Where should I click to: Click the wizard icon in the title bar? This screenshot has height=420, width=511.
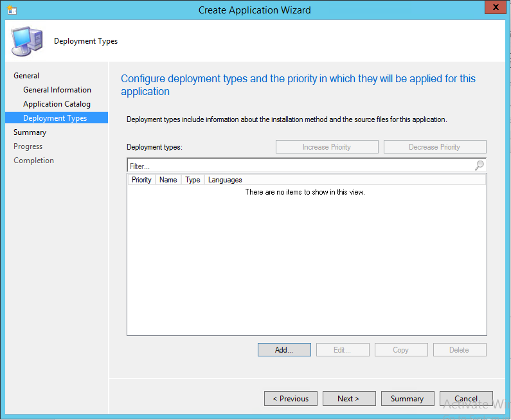click(12, 10)
